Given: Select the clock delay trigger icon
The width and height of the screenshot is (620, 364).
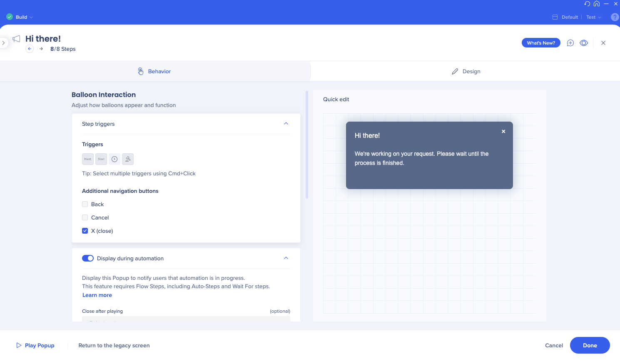Looking at the screenshot, I should tap(115, 159).
